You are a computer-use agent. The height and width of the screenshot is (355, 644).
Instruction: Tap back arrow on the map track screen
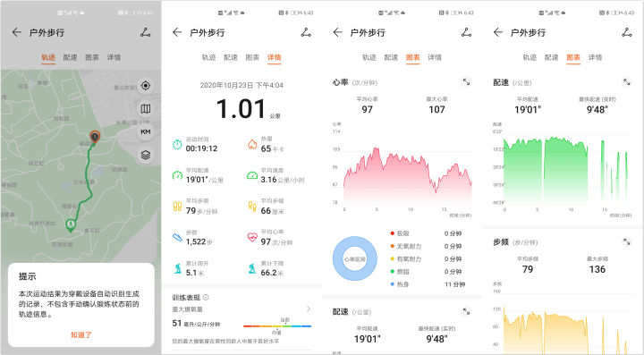(x=16, y=32)
